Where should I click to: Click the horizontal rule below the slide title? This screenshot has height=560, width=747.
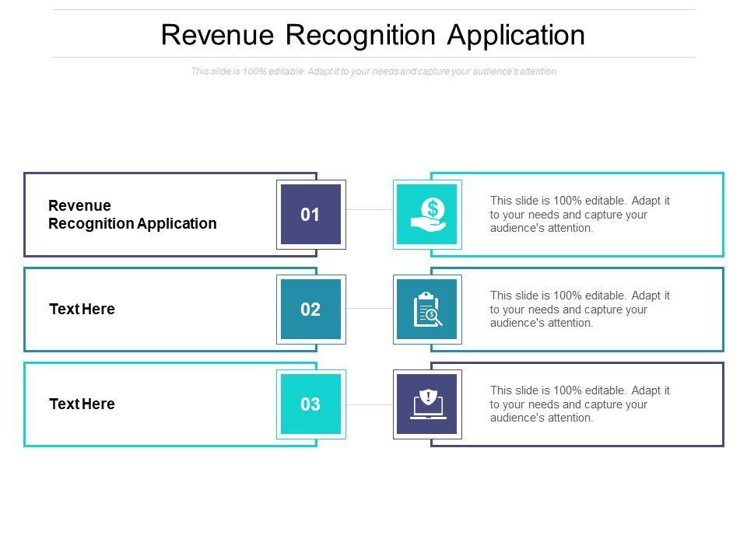tap(373, 57)
